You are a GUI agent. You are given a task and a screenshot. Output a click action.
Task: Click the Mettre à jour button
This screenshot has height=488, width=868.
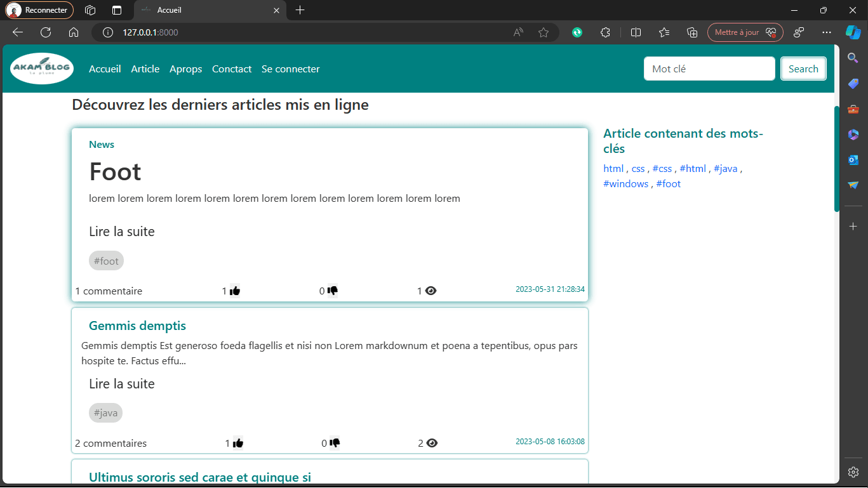[745, 32]
